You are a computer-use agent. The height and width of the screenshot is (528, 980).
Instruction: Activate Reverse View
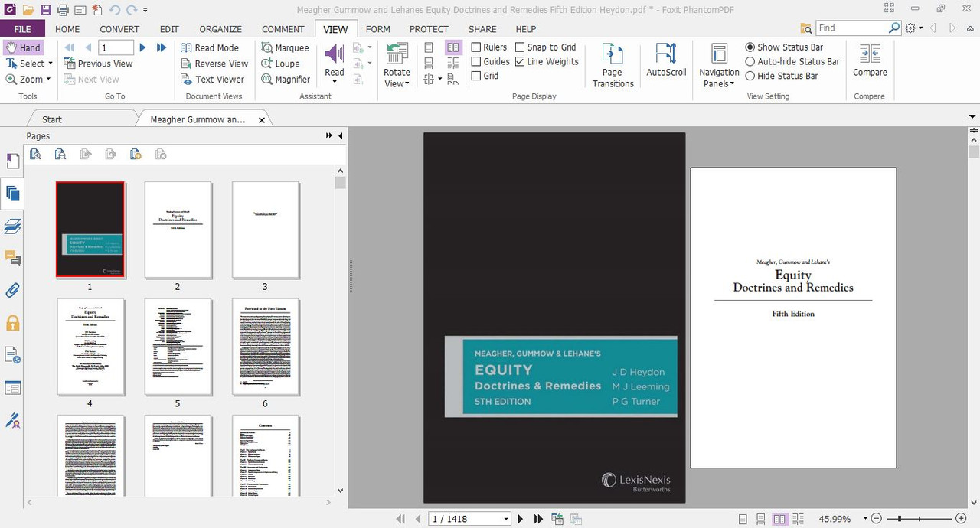214,64
